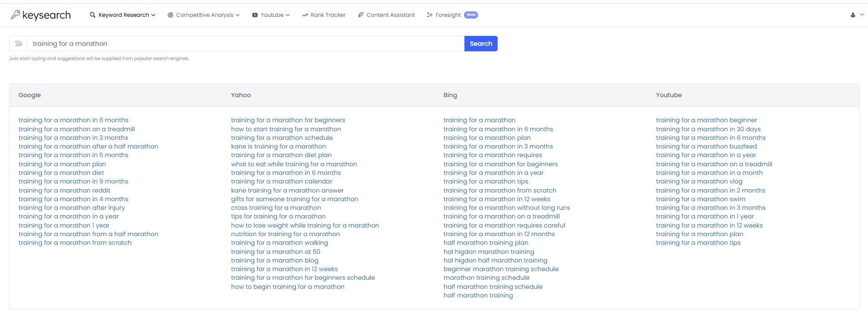Click the folder icon left of search box
Screen dimensions: 868x317
(19, 44)
